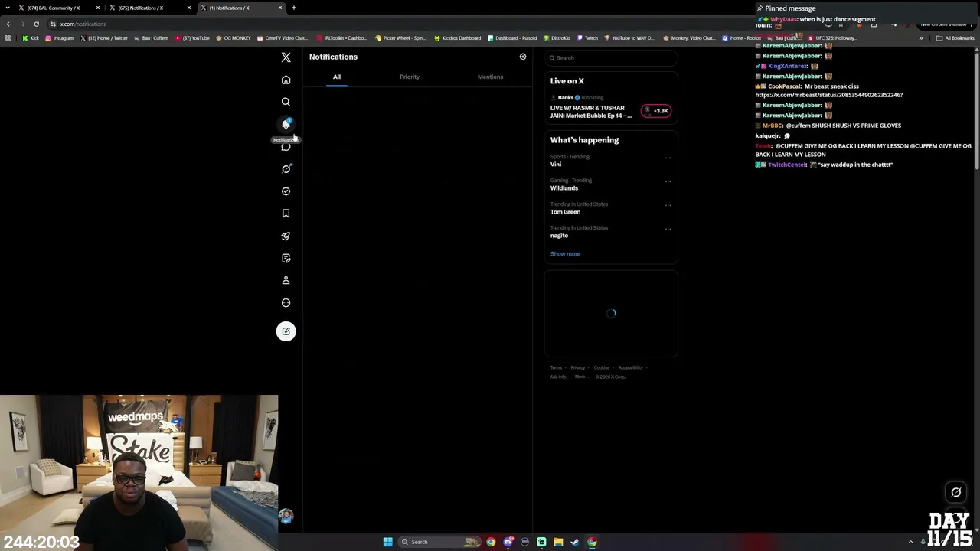Screen dimensions: 980x551
Task: Close the (1) Notifications browser tab
Action: (280, 8)
